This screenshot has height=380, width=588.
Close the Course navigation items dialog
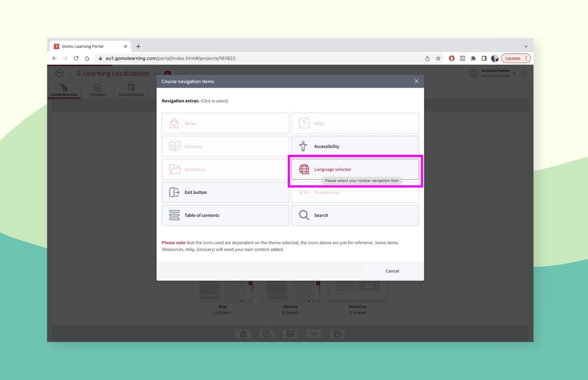pos(416,81)
